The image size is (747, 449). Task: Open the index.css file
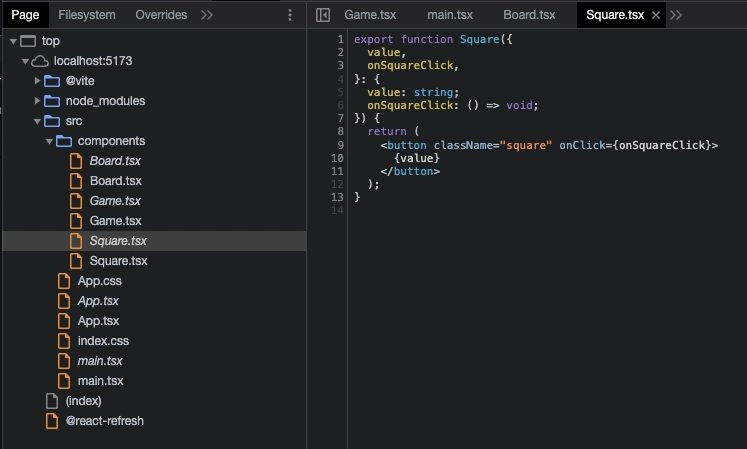coord(103,341)
